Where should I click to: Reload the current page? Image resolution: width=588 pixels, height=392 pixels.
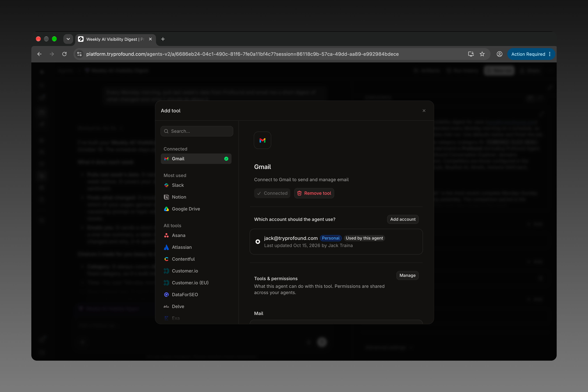pos(64,54)
